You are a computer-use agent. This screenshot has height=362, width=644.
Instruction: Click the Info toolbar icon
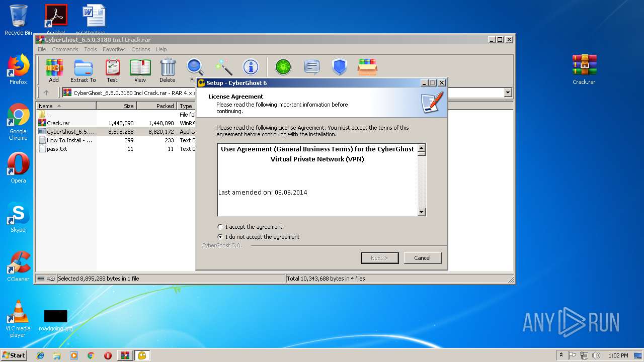point(251,67)
